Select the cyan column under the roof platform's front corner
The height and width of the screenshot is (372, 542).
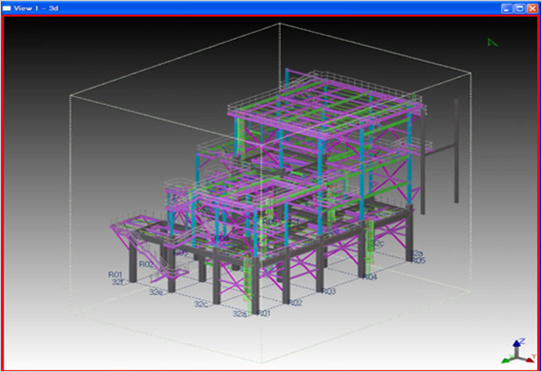click(320, 187)
